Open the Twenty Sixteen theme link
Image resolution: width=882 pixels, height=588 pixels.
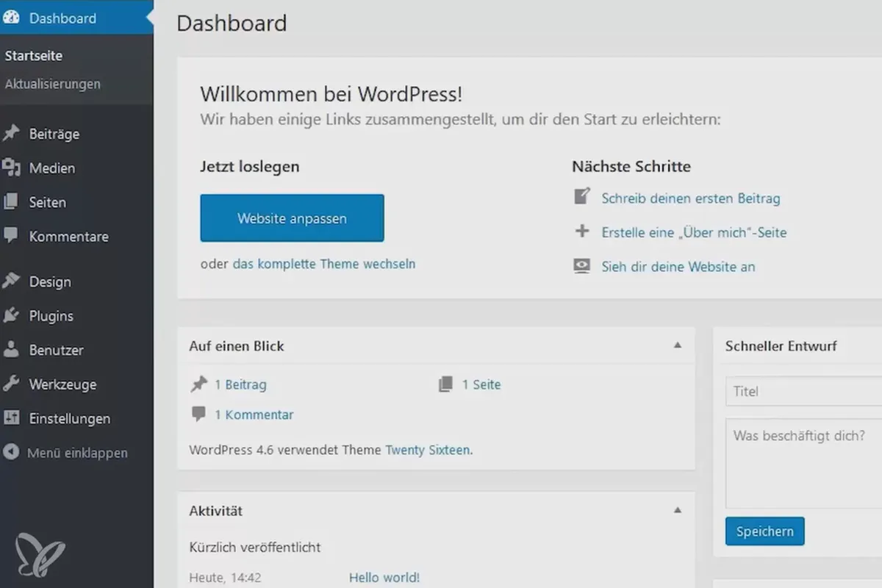tap(428, 450)
